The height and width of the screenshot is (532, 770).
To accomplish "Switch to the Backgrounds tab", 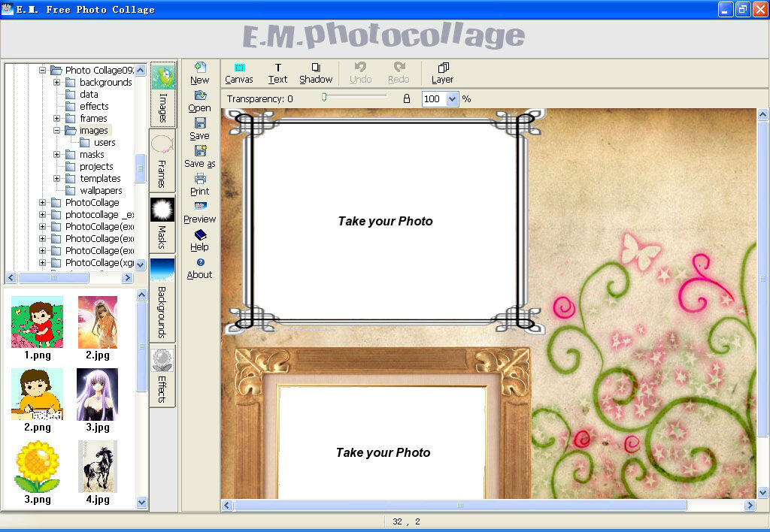I will point(162,299).
